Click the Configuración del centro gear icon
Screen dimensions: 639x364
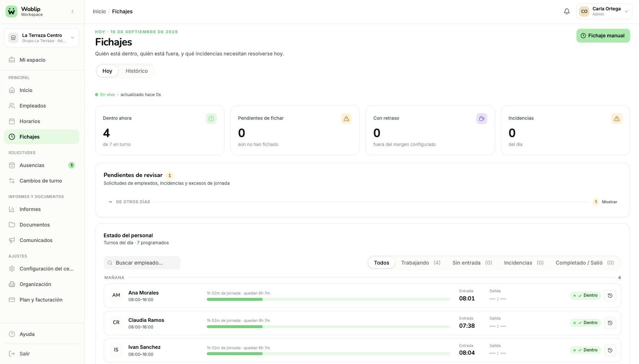click(x=12, y=269)
